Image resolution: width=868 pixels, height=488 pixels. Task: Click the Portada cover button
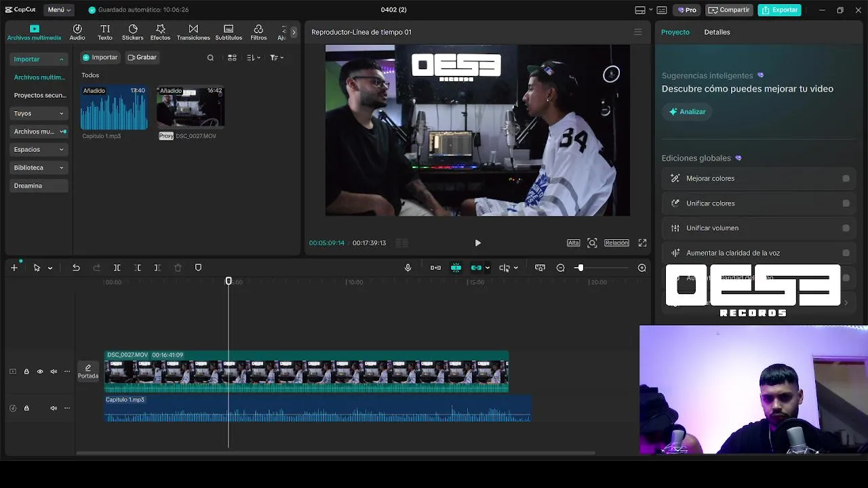[87, 371]
